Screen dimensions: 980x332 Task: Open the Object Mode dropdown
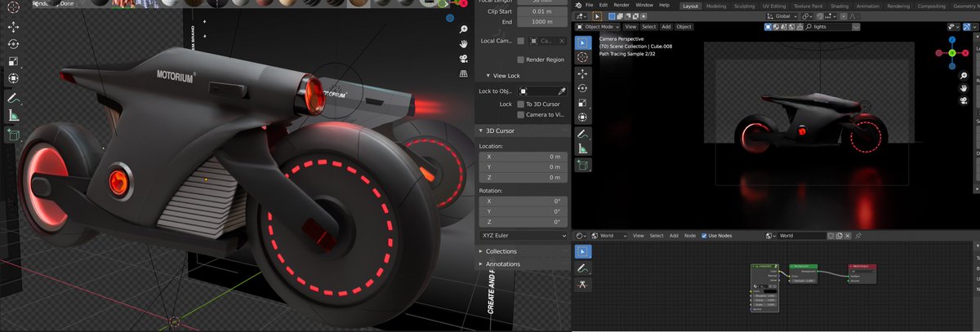598,27
